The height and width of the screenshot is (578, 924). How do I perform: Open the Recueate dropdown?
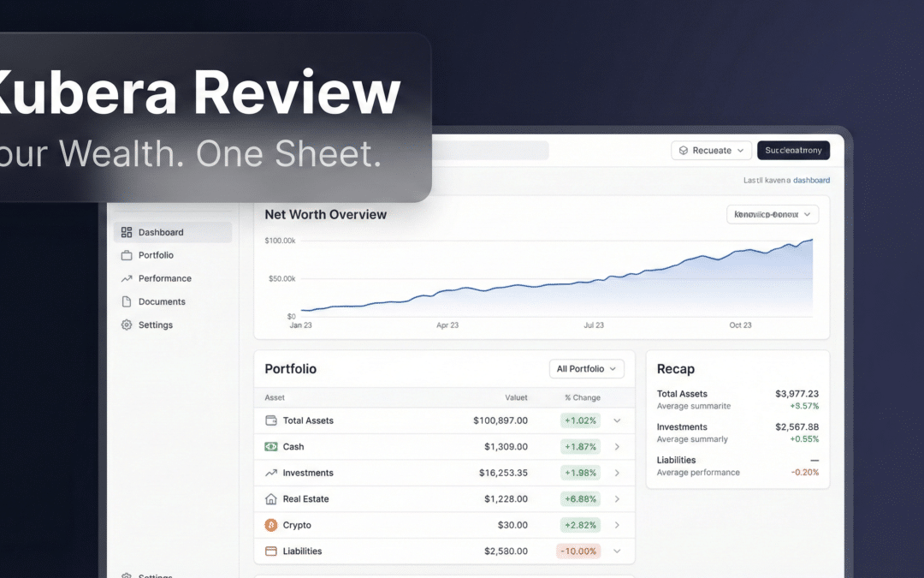(x=711, y=151)
